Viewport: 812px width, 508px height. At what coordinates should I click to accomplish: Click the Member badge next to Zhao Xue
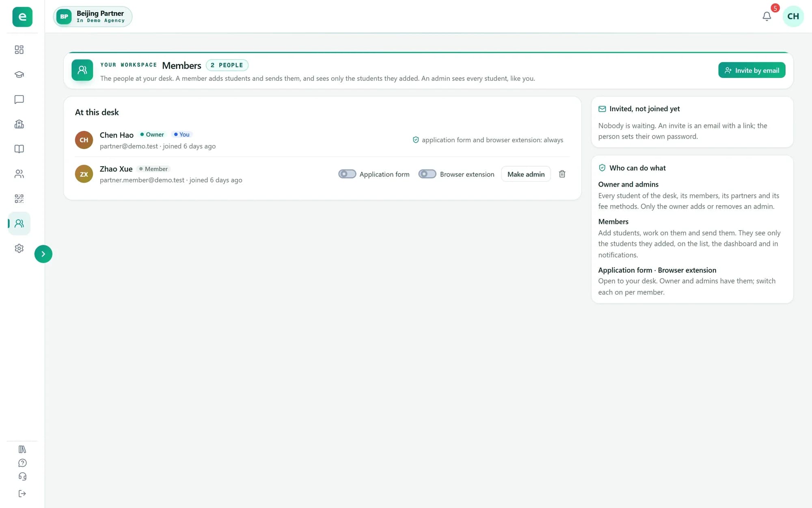pyautogui.click(x=153, y=169)
